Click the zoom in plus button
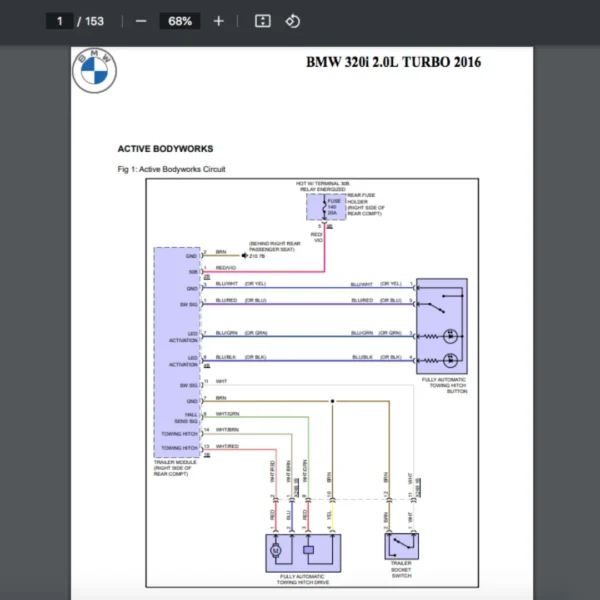The image size is (600, 600). tap(218, 21)
